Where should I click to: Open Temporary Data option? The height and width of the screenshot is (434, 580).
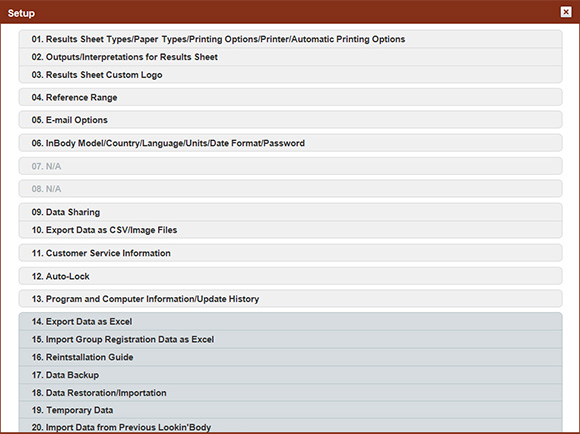pos(290,410)
